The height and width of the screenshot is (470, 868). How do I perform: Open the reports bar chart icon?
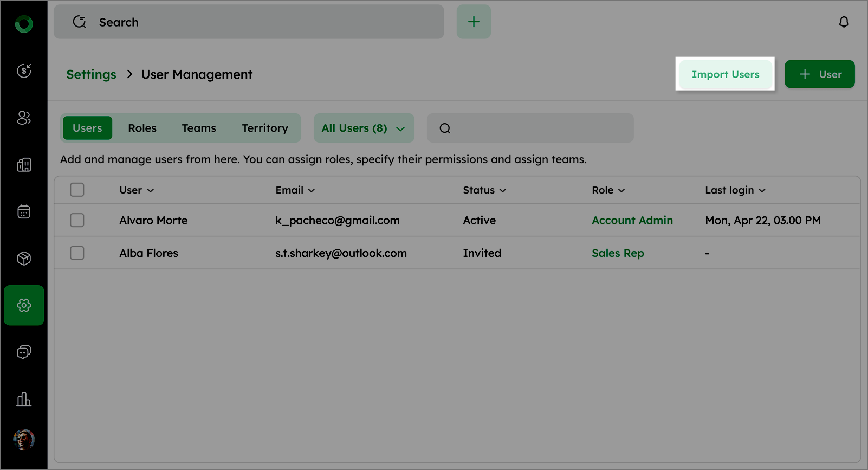point(24,400)
